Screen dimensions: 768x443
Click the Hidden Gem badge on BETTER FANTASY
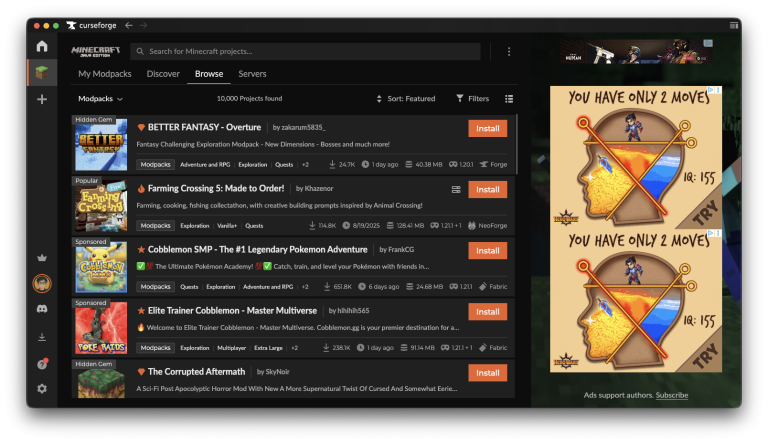[x=94, y=120]
